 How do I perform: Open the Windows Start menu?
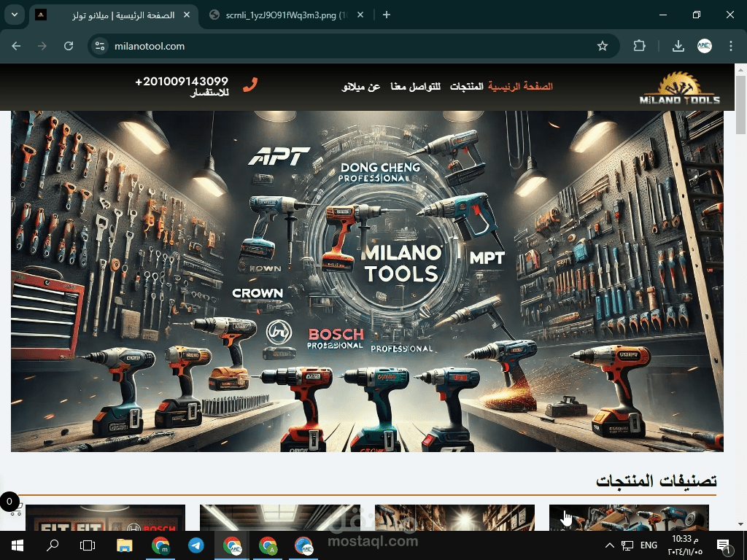[x=18, y=545]
